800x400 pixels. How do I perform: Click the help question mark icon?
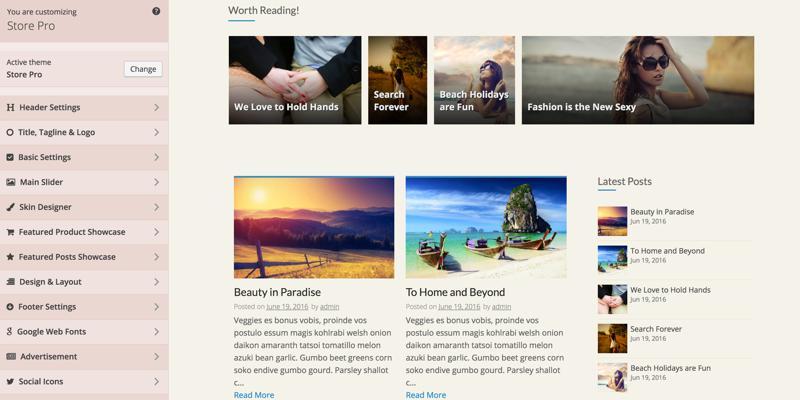156,11
